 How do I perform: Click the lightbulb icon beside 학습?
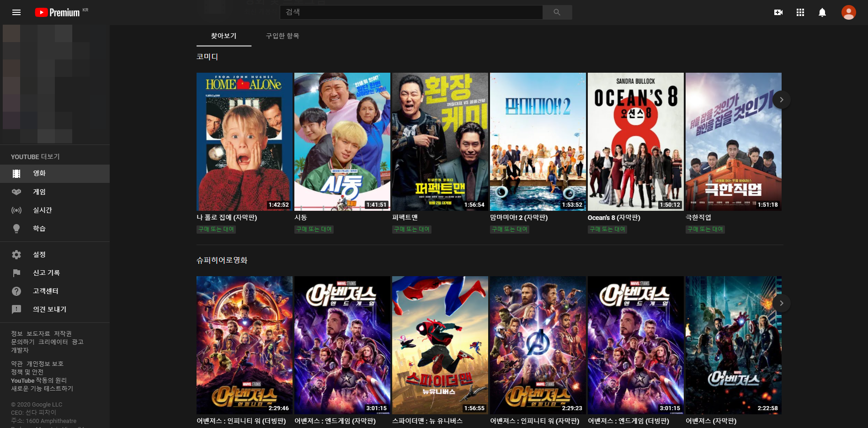tap(16, 229)
